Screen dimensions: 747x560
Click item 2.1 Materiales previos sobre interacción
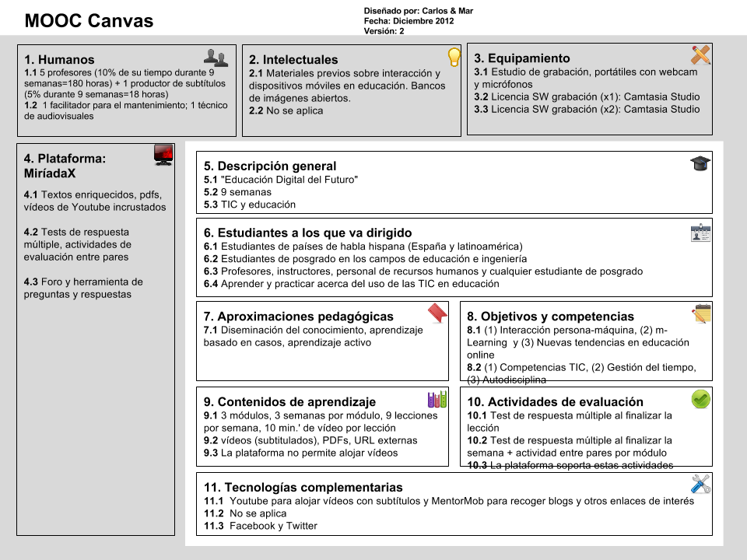tap(347, 86)
